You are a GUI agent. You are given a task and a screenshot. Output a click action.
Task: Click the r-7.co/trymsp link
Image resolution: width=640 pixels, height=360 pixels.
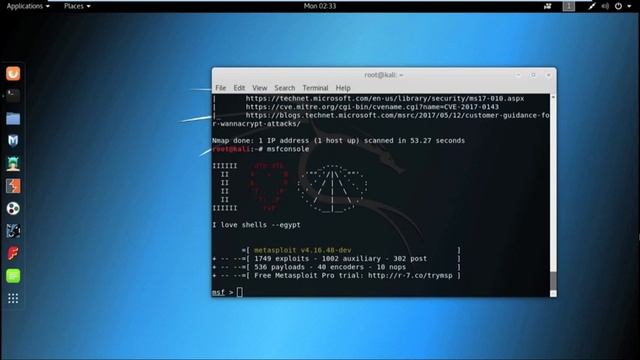point(410,276)
